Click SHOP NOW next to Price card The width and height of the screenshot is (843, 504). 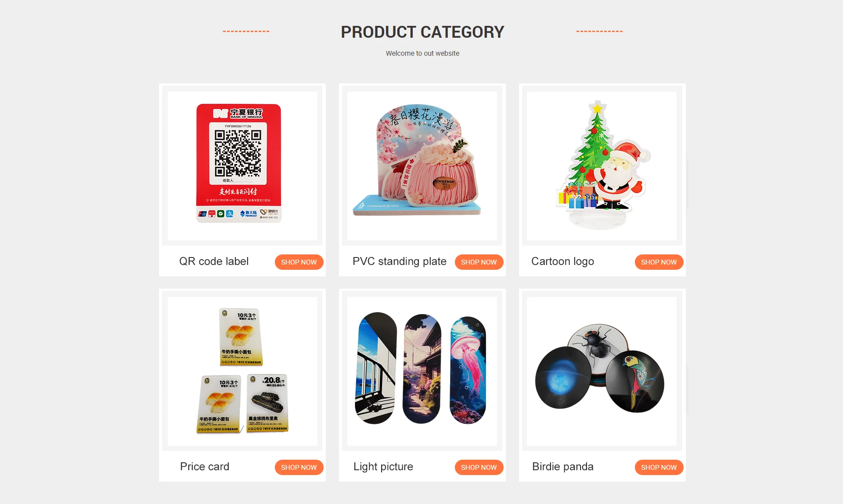point(299,467)
